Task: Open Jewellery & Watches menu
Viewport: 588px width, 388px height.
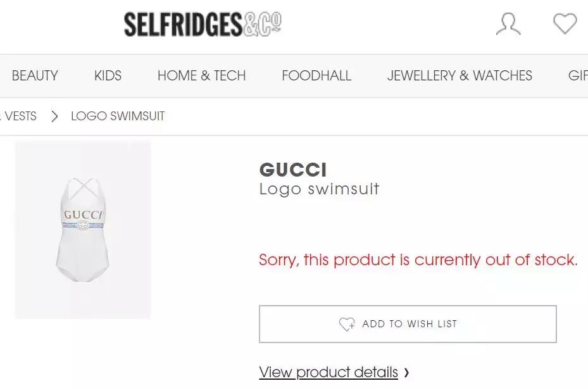Action: point(460,76)
